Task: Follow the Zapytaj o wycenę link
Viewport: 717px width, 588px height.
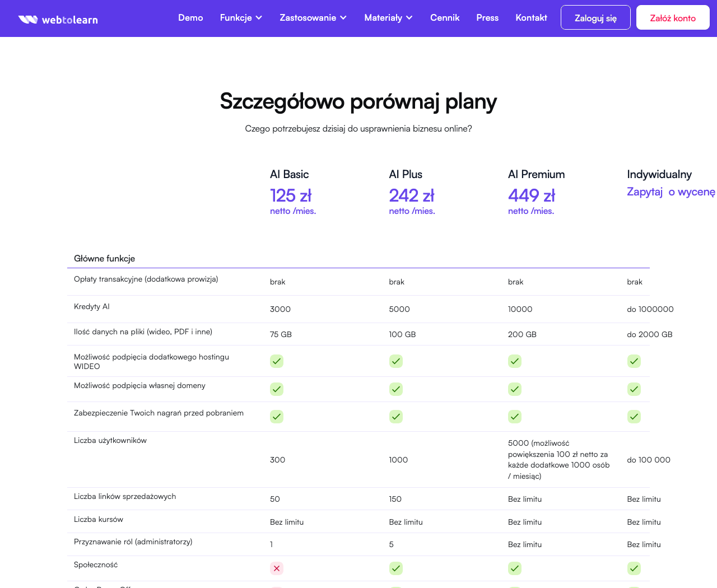Action: [671, 192]
